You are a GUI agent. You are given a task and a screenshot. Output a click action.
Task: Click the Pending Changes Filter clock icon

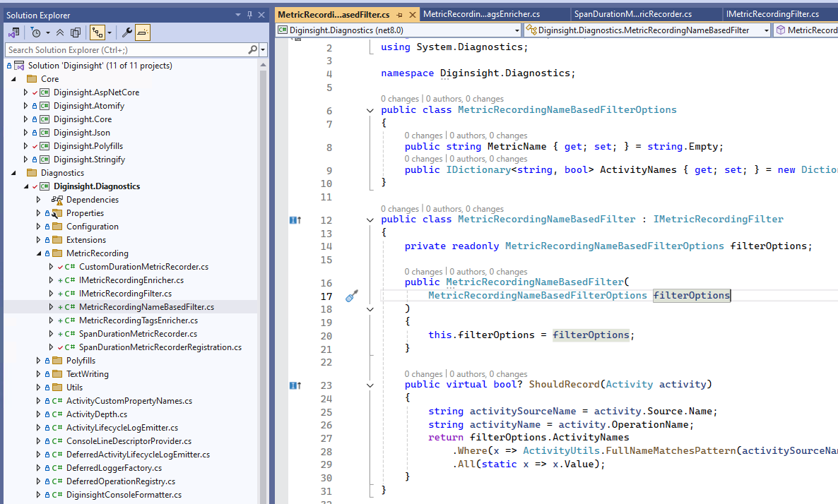[35, 32]
